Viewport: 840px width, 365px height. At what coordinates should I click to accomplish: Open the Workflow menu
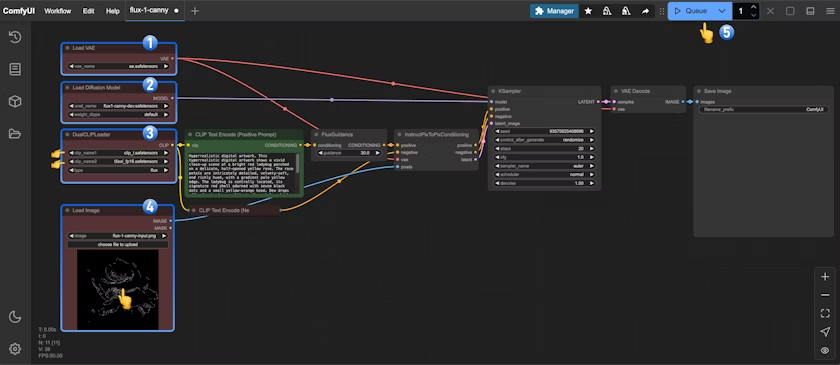pyautogui.click(x=57, y=11)
